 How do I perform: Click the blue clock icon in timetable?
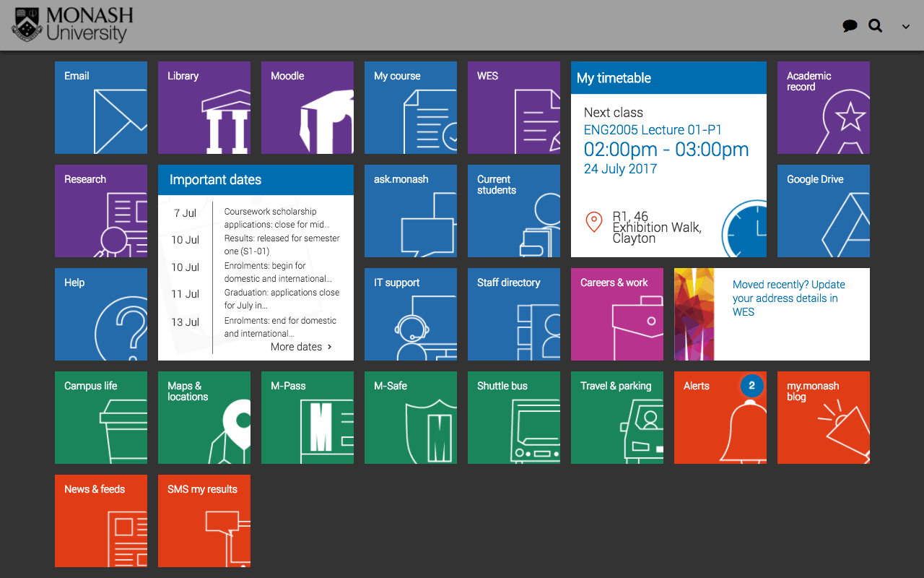coord(744,228)
